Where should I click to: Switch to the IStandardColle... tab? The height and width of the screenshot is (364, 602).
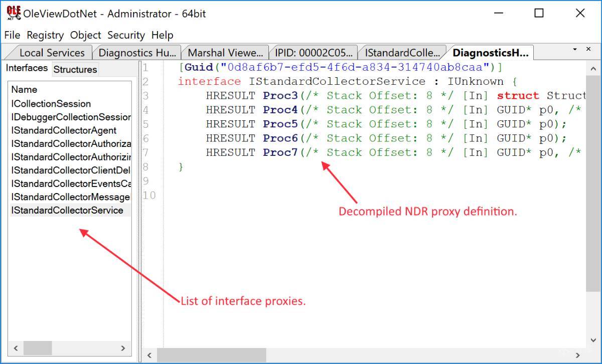click(x=402, y=53)
